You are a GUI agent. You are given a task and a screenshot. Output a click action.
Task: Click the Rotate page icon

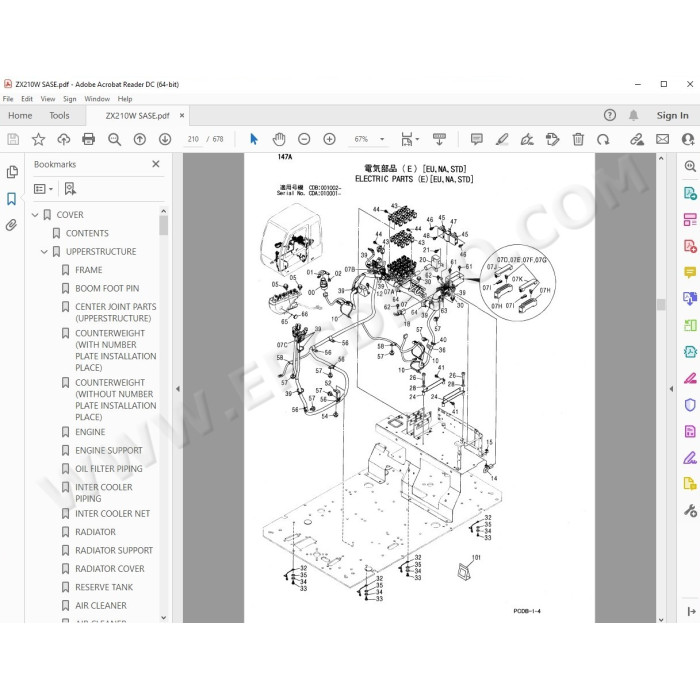point(603,139)
